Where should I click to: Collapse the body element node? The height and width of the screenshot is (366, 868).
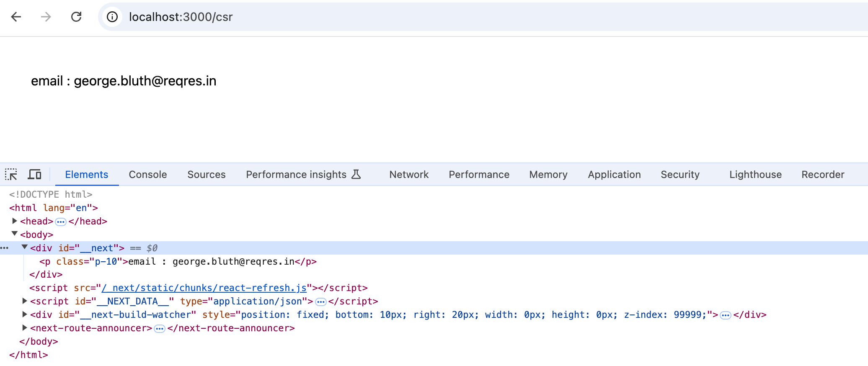(15, 234)
